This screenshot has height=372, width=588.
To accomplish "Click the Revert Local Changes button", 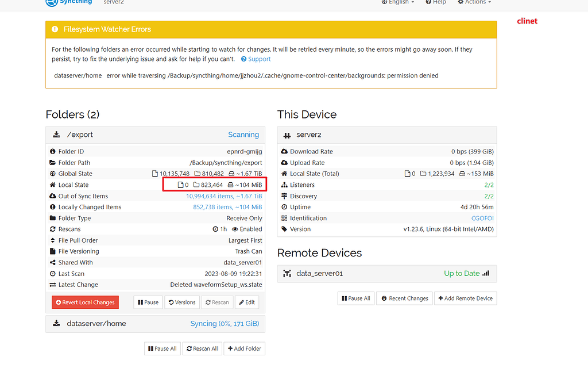I will click(85, 302).
